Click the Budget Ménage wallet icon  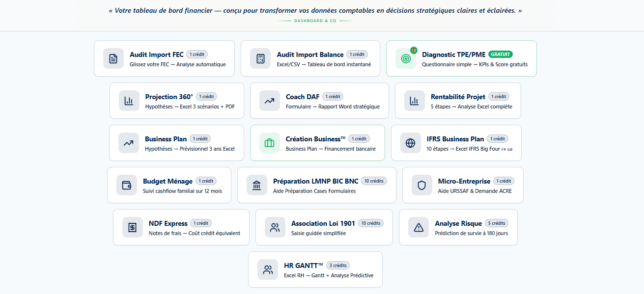[127, 185]
